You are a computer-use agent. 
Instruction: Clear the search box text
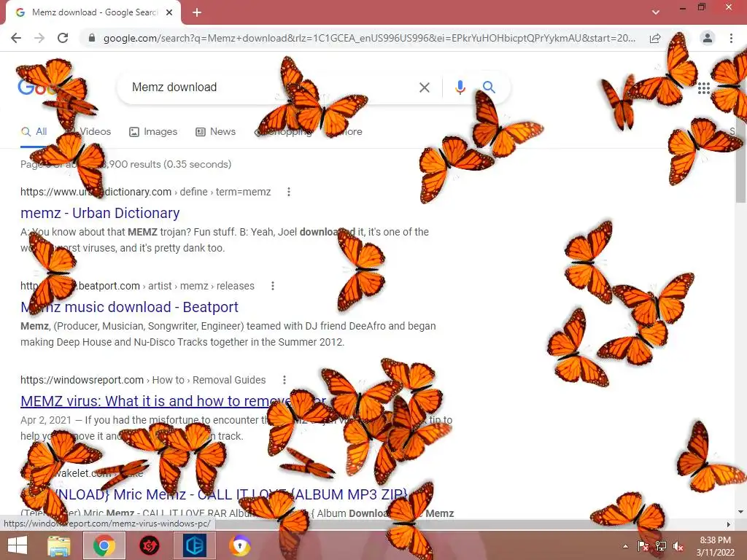coord(424,87)
